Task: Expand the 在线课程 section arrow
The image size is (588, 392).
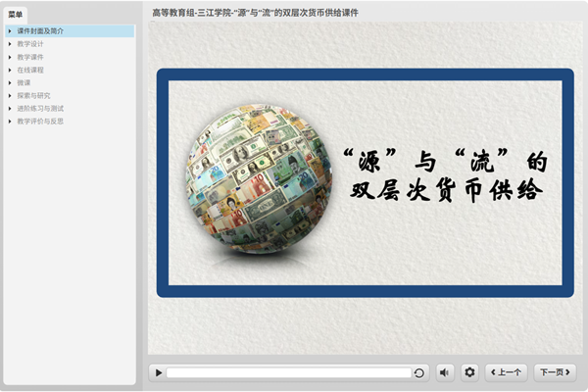Action: [10, 70]
